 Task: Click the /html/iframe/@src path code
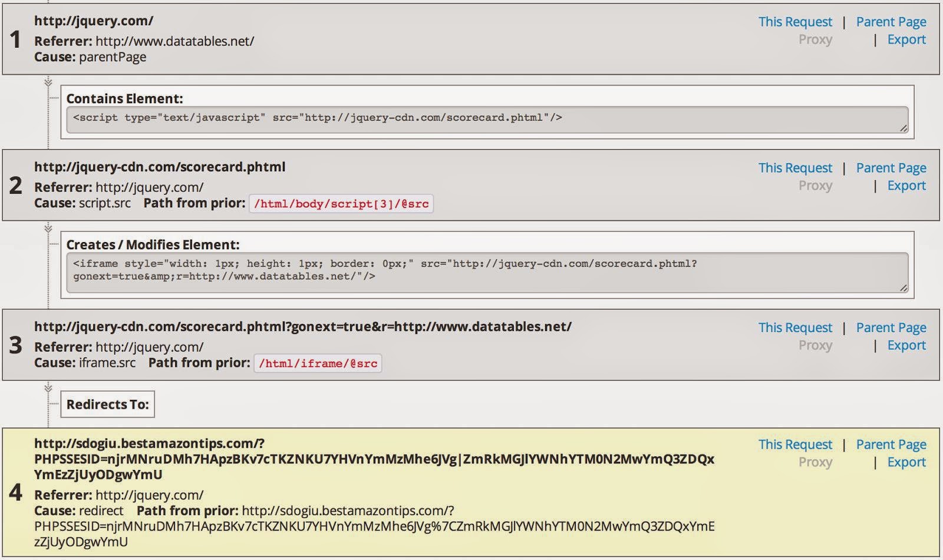click(318, 363)
